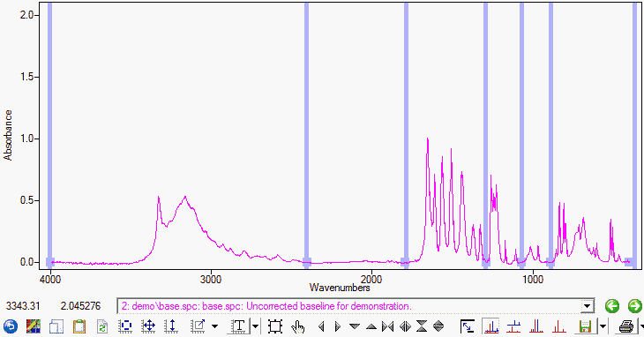This screenshot has width=644, height=337.
Task: Go to the next spectrum with green right arrow
Action: tap(635, 306)
